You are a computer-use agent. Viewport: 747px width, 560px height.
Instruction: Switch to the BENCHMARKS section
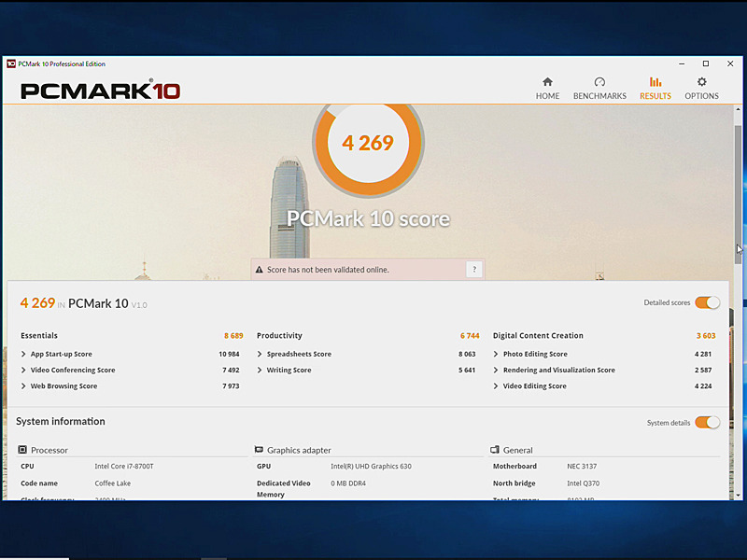(599, 84)
